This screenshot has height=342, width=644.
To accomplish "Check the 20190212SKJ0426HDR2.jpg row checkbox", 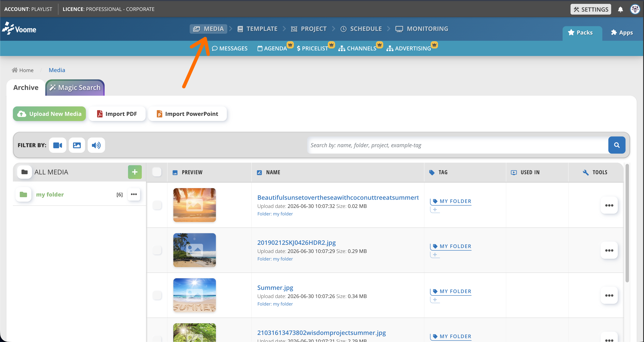I will coord(157,250).
